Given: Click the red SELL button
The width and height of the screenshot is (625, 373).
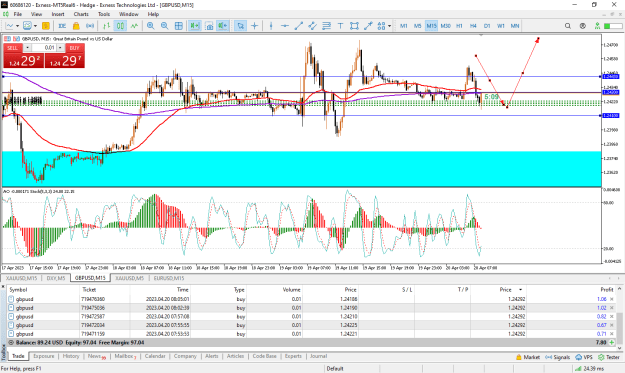Looking at the screenshot, I should [x=12, y=48].
